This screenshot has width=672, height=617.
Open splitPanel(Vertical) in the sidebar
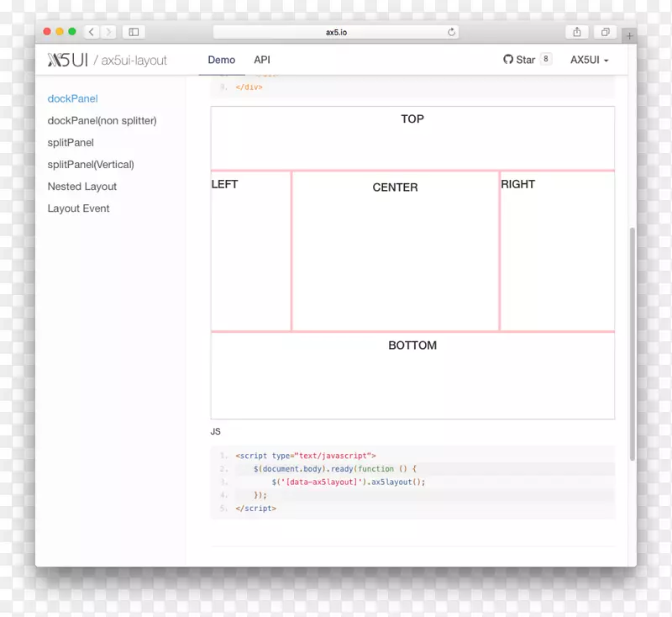click(91, 165)
